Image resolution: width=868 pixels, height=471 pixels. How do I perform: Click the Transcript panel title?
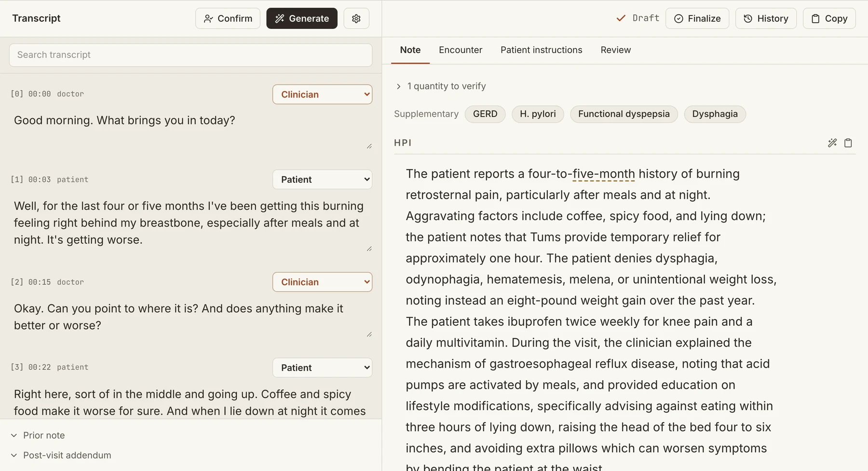point(36,18)
